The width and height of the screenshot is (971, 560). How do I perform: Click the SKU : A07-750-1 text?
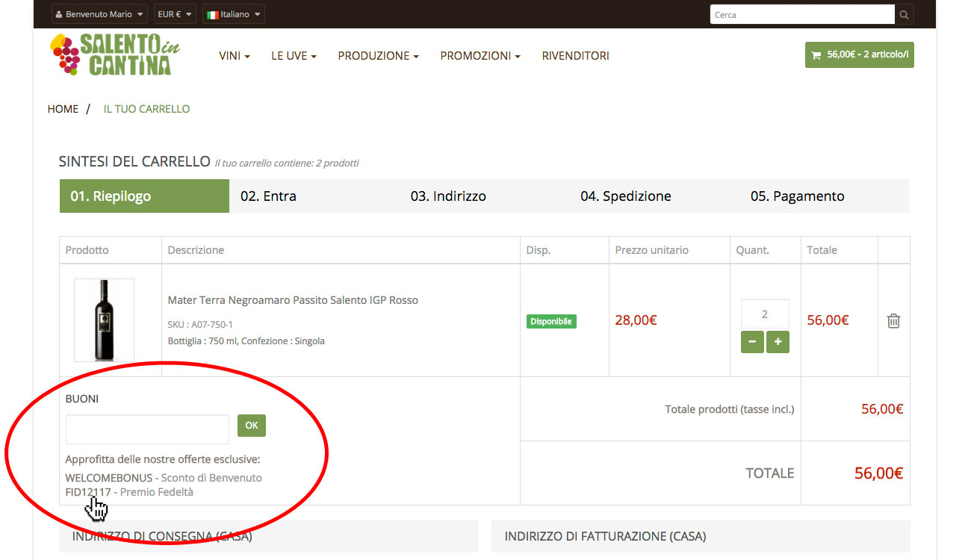point(200,325)
